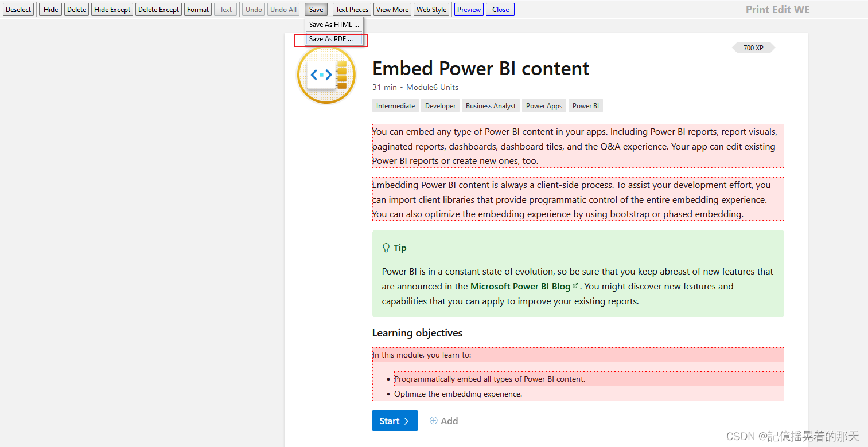
Task: Click the Close button in toolbar
Action: (x=500, y=10)
